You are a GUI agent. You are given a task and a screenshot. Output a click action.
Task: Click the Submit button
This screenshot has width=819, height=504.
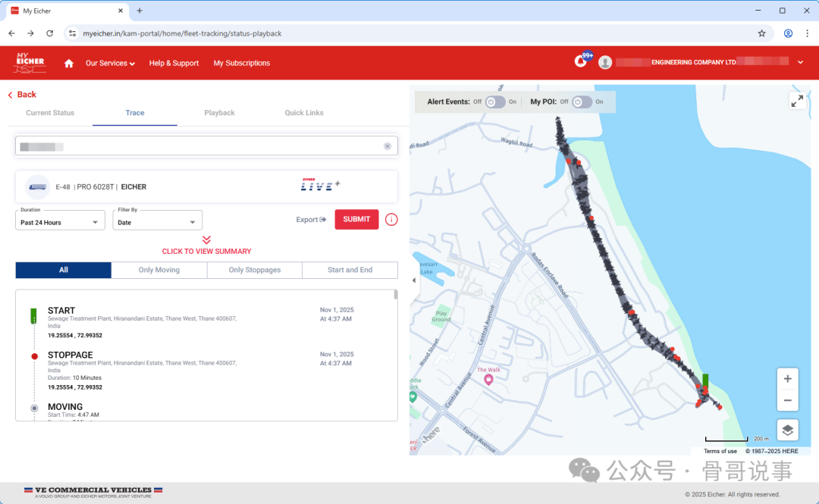click(x=356, y=219)
